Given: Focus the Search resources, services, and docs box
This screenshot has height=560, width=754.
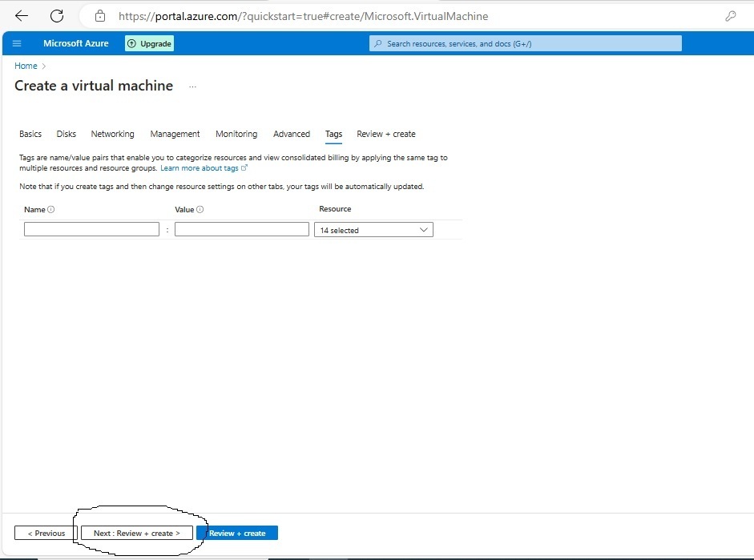Looking at the screenshot, I should tap(525, 44).
